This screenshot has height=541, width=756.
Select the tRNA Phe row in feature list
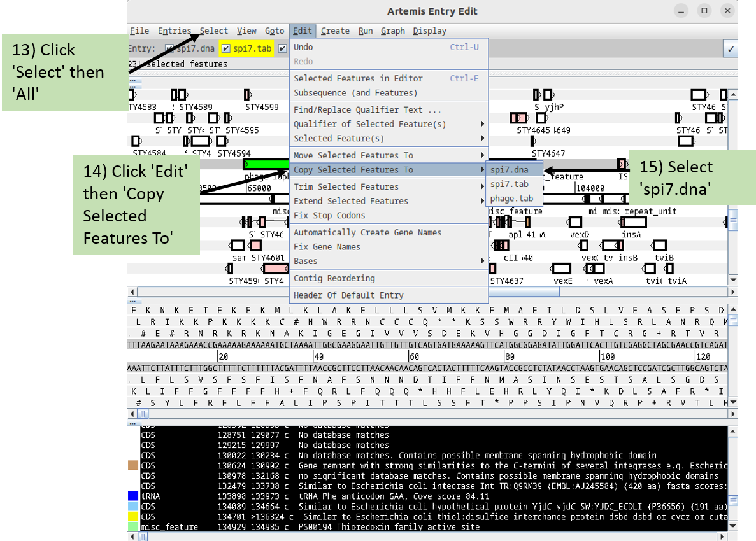click(x=287, y=496)
